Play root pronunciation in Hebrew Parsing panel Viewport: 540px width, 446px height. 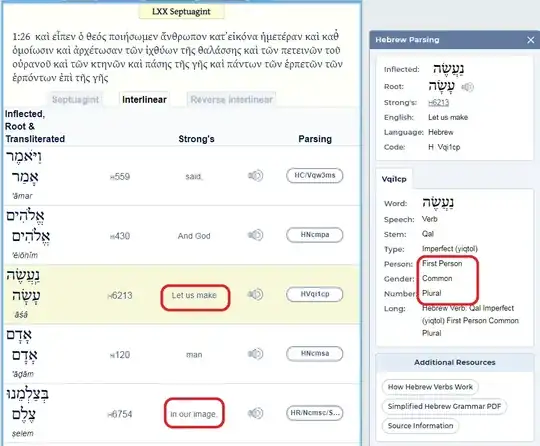(x=467, y=87)
